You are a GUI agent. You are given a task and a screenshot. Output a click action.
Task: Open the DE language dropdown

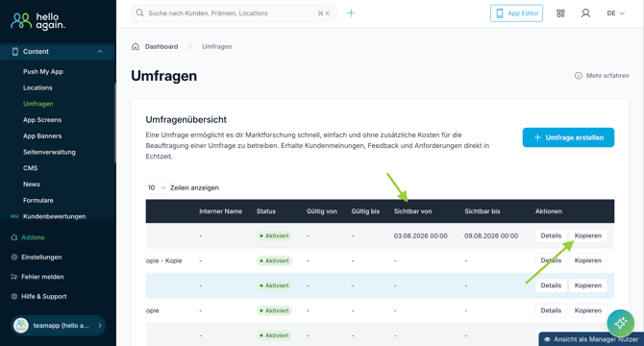[616, 13]
